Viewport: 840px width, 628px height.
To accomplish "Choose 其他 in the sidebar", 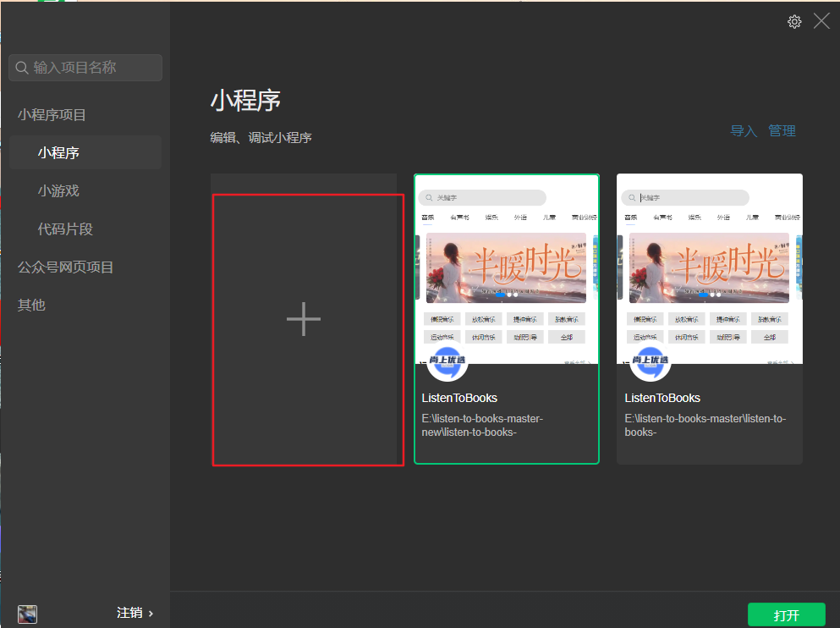I will coord(31,306).
